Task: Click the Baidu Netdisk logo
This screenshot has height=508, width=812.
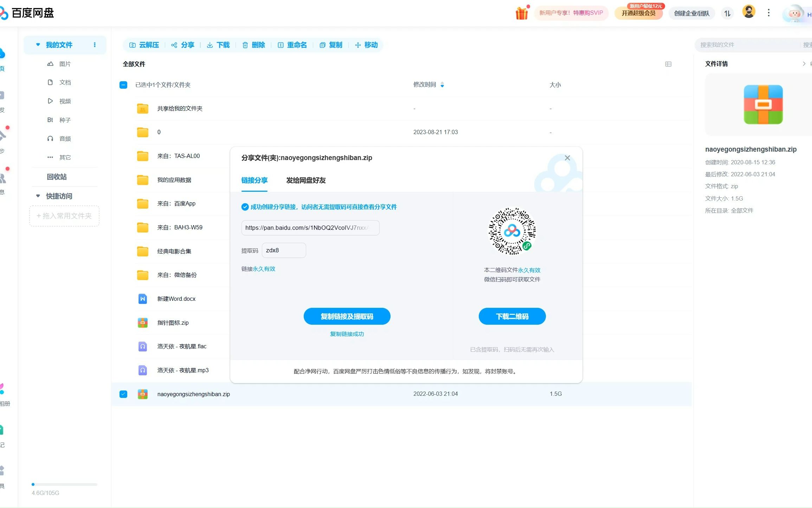Action: 27,13
